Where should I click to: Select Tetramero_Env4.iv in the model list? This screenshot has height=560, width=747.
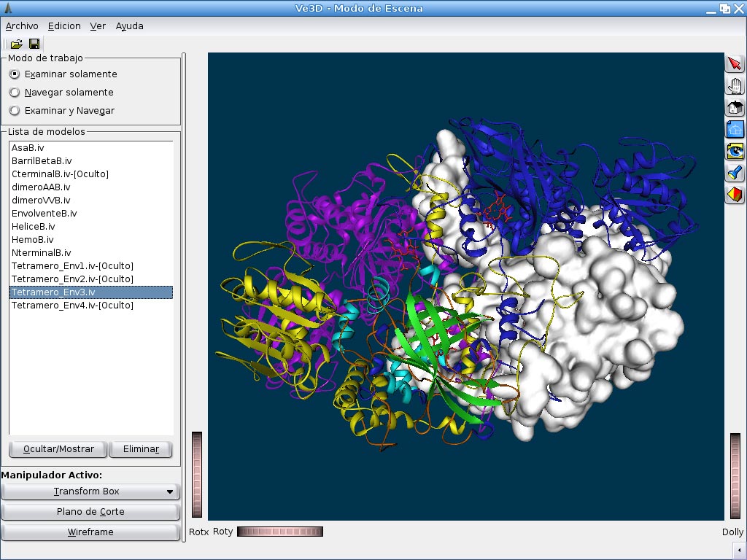click(x=73, y=305)
